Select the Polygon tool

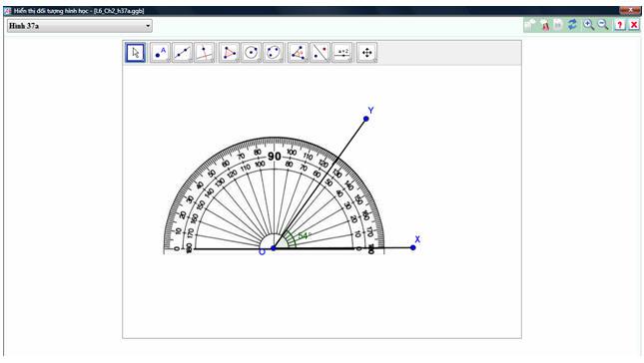230,53
